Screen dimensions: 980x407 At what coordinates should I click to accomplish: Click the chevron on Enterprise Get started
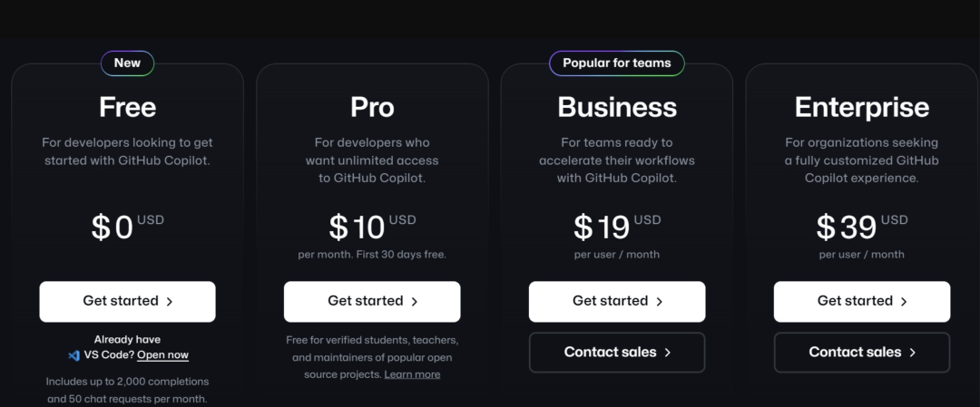click(x=904, y=302)
